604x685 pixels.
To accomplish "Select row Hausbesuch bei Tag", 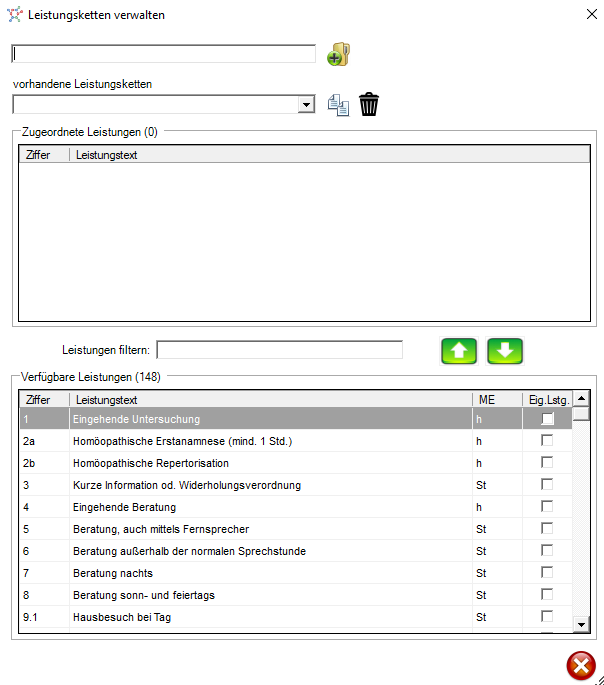I will [x=296, y=617].
